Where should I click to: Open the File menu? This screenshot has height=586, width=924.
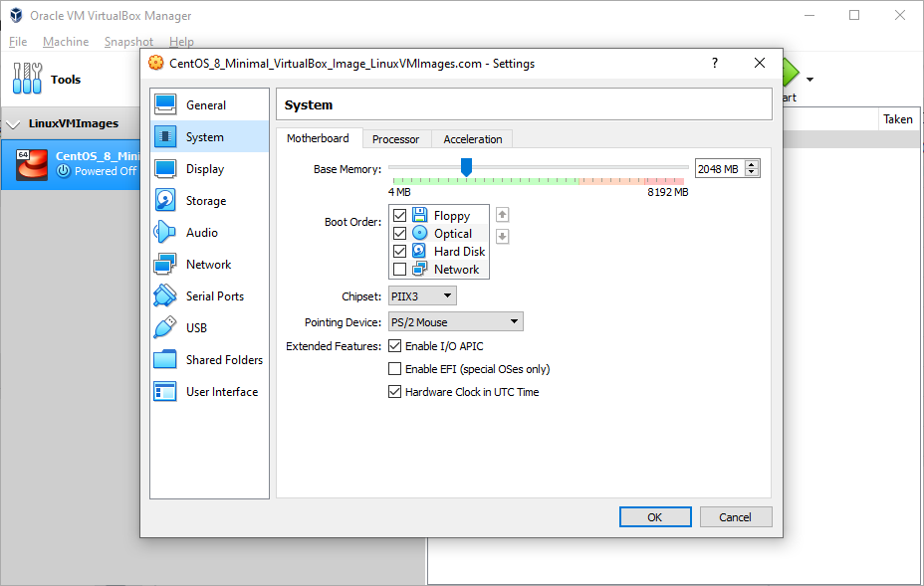point(18,42)
